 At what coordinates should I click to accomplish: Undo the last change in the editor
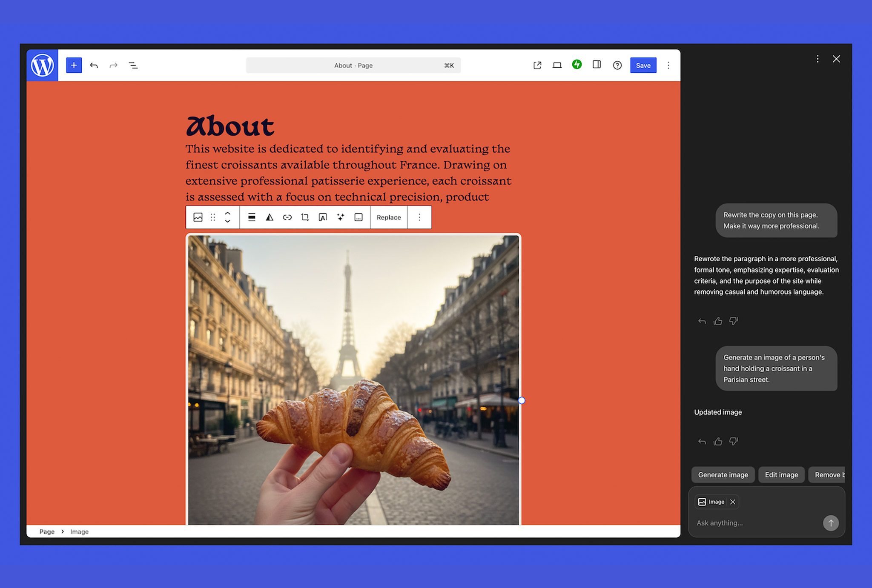(94, 65)
